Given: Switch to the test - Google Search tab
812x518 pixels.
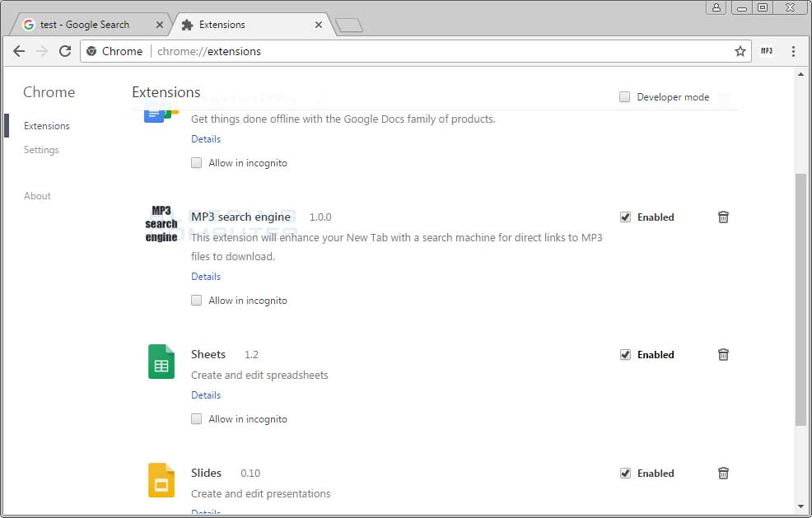Looking at the screenshot, I should [x=92, y=25].
